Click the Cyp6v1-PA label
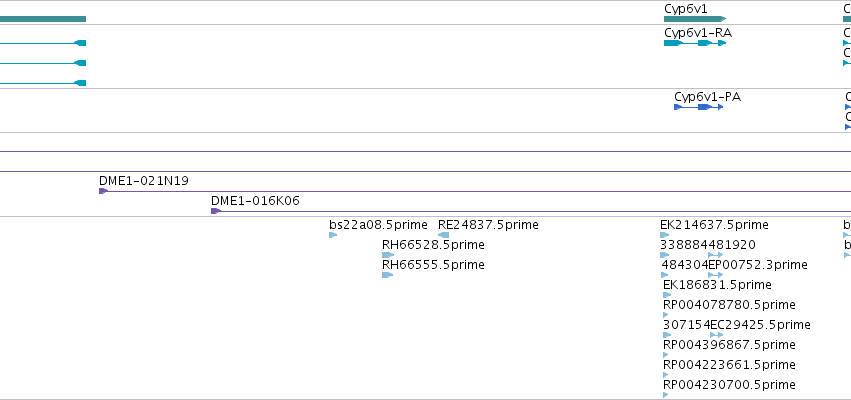 707,97
